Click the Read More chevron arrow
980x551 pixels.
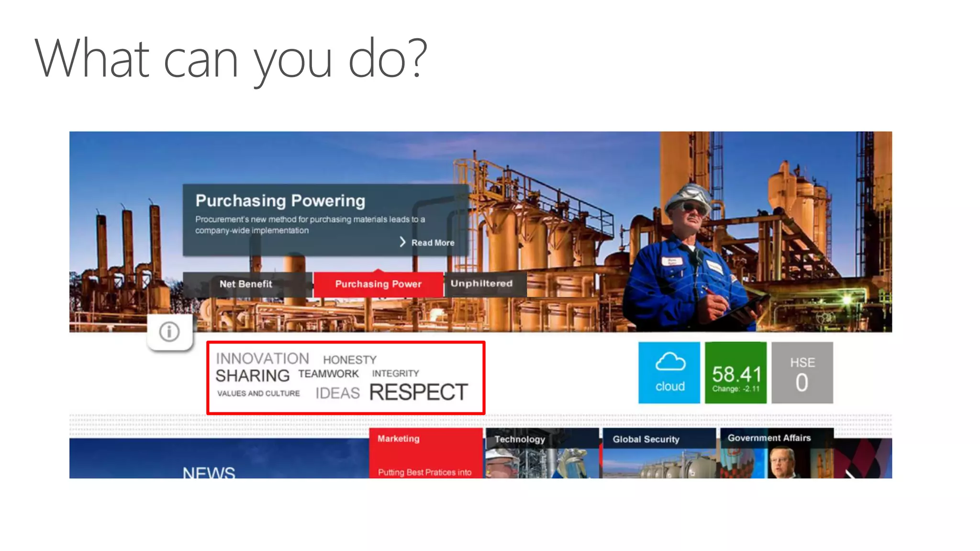[x=402, y=242]
